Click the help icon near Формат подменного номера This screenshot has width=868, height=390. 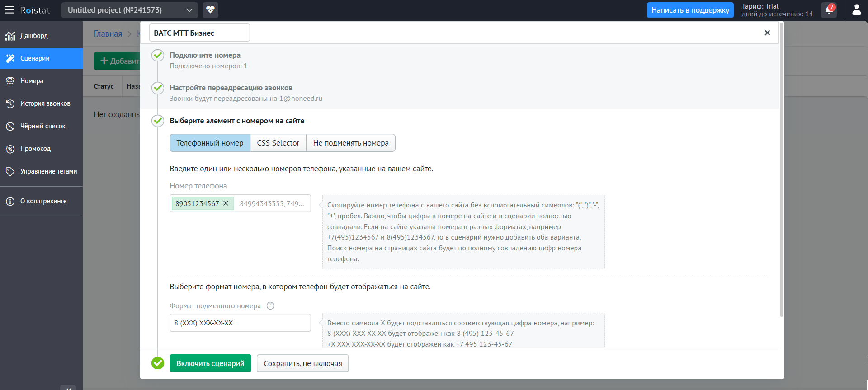click(x=270, y=306)
